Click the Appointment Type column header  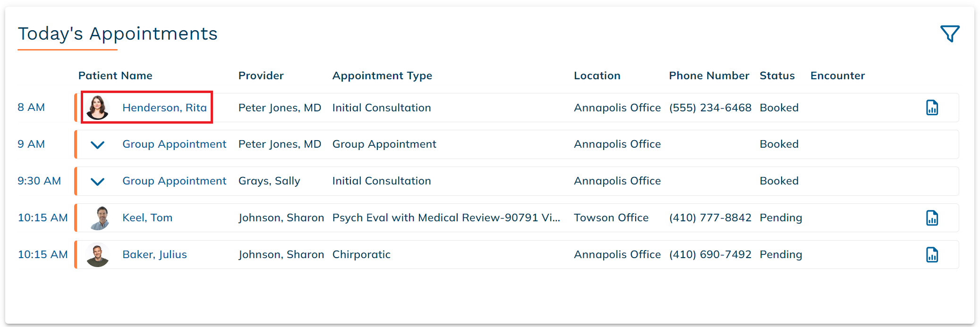382,76
